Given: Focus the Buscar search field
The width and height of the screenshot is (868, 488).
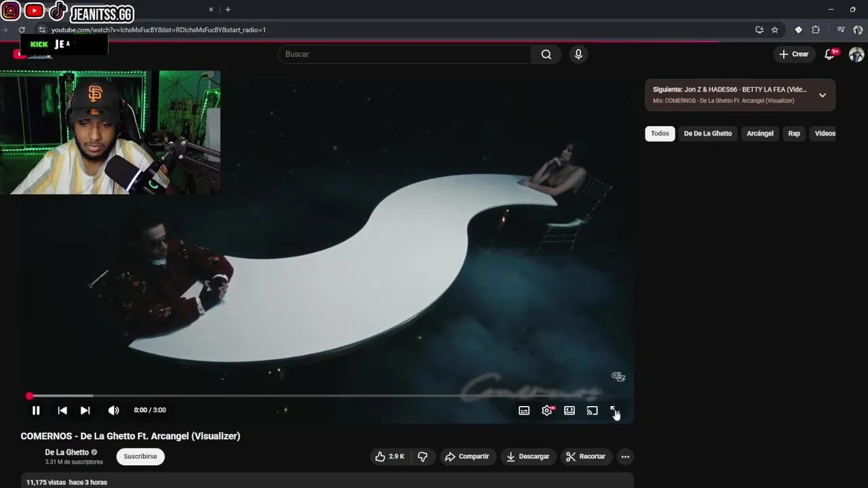Looking at the screenshot, I should (405, 54).
